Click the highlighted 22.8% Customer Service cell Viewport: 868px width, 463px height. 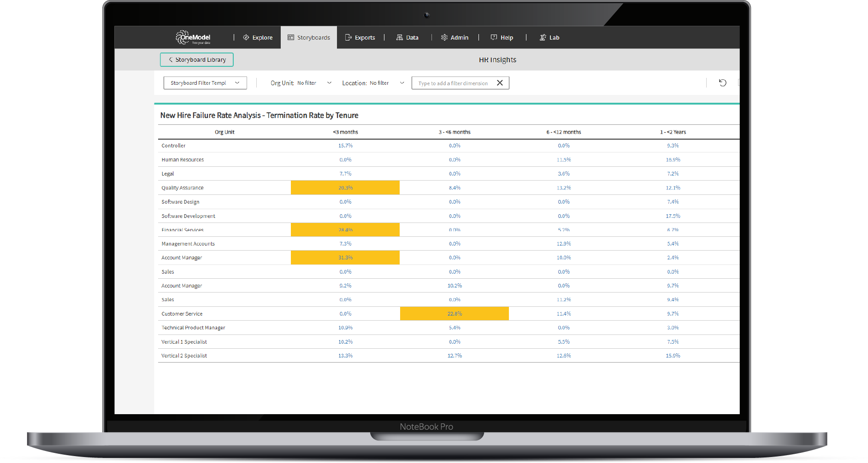point(455,314)
